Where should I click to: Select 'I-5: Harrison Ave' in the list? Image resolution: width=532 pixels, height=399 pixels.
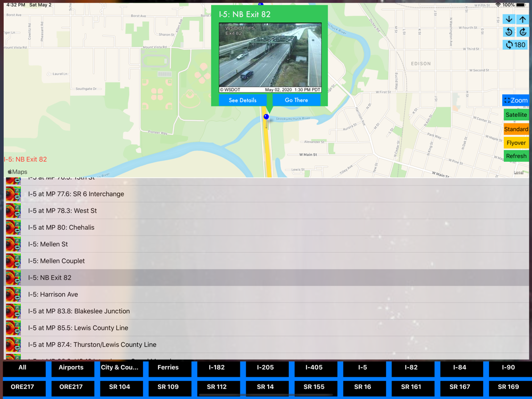coord(53,295)
